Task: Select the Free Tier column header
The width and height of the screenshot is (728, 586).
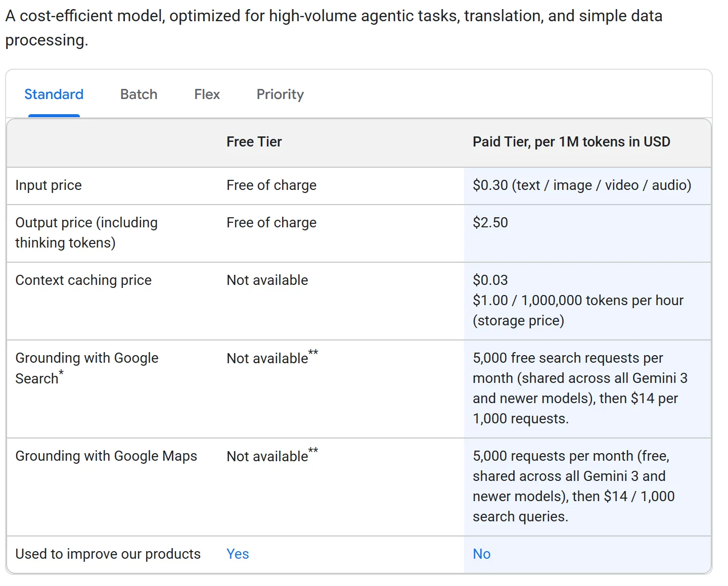Action: point(254,142)
